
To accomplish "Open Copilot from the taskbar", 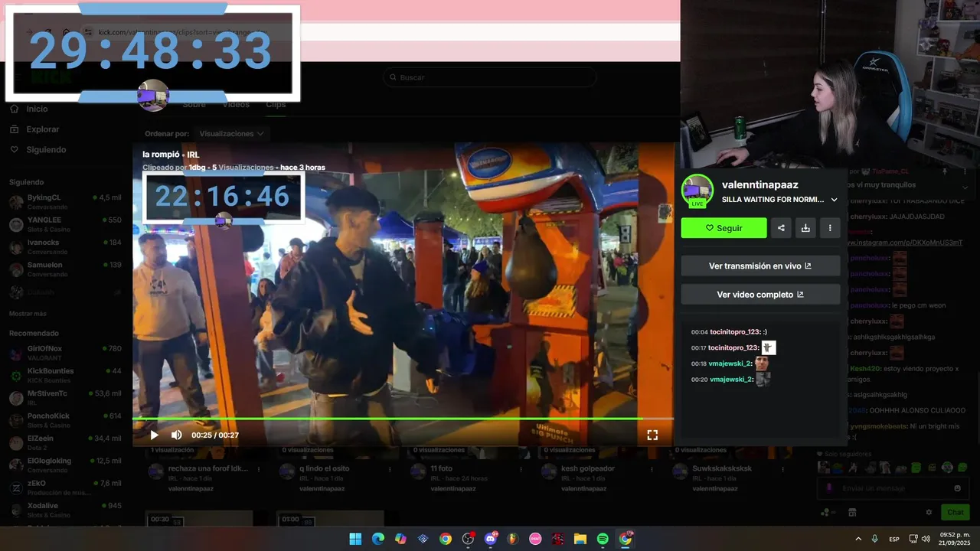I will point(400,539).
